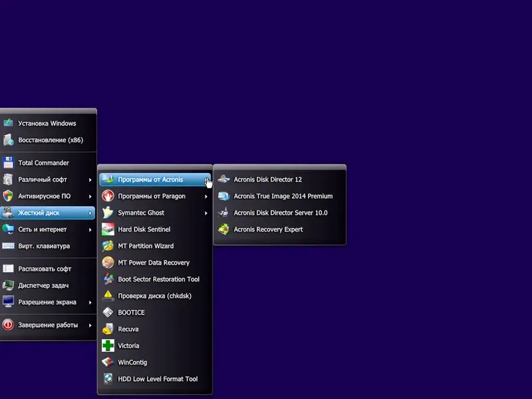Click the HDD Low Level Format Tool icon
This screenshot has height=399, width=532.
108,379
